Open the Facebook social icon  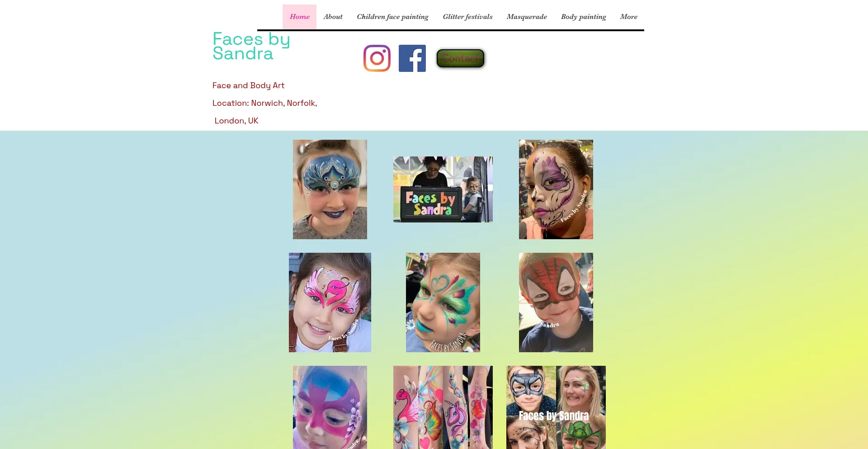pyautogui.click(x=412, y=58)
